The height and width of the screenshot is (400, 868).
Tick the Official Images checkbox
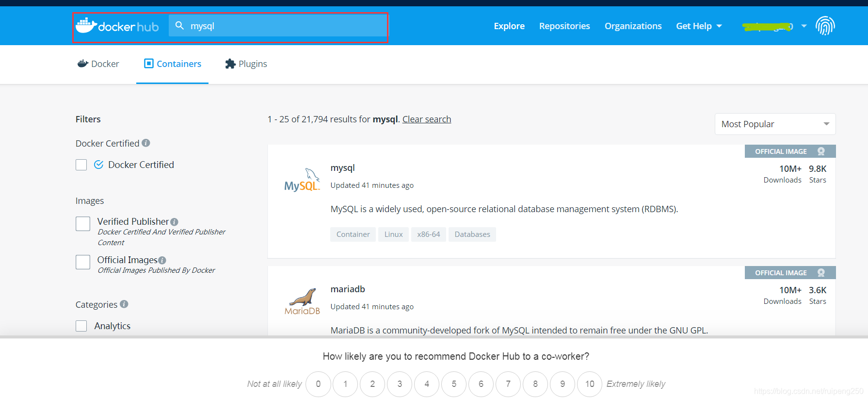pos(83,262)
